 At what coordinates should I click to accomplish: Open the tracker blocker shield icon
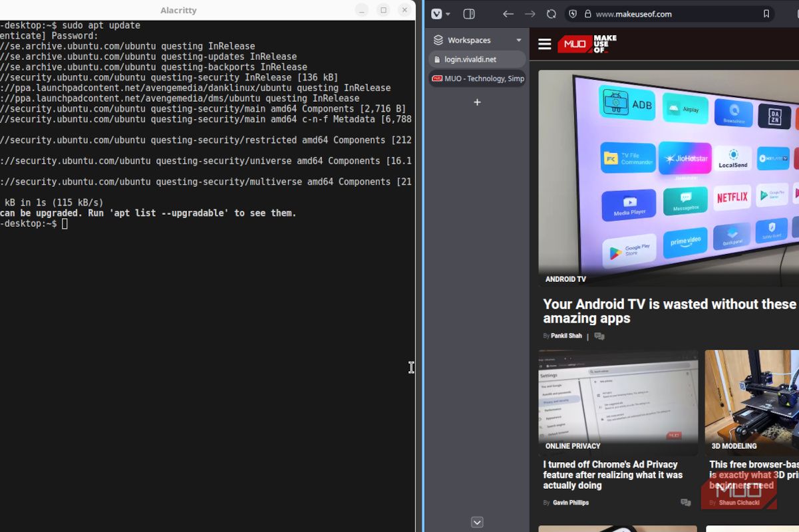pyautogui.click(x=573, y=14)
